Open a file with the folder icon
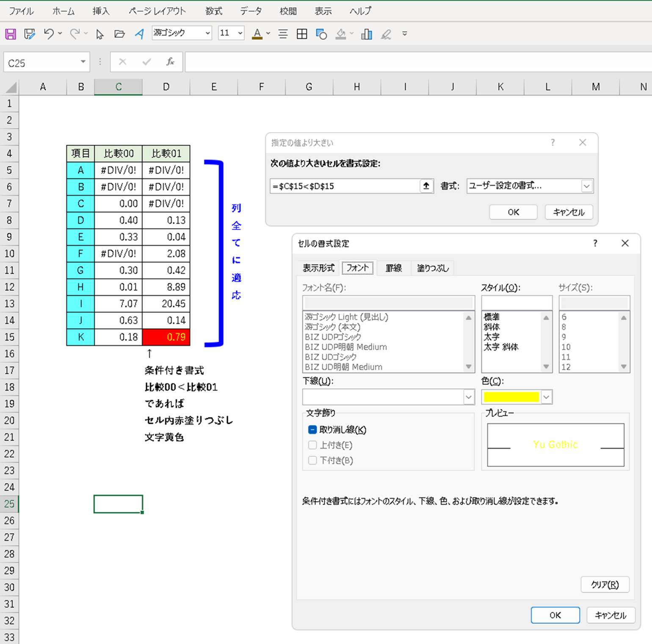Viewport: 652px width, 644px height. point(119,34)
